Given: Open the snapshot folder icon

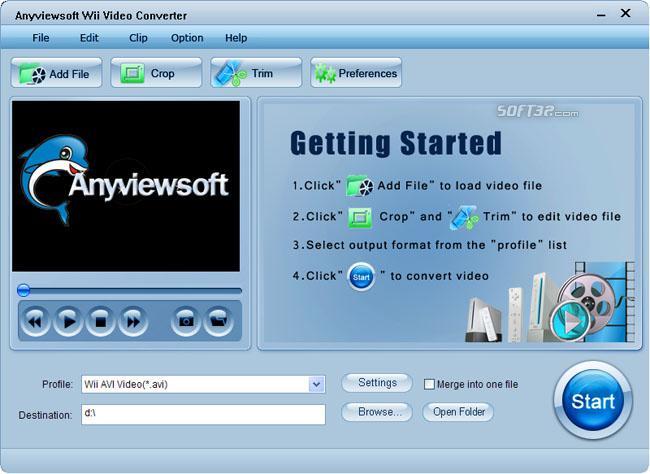Looking at the screenshot, I should click(x=218, y=321).
